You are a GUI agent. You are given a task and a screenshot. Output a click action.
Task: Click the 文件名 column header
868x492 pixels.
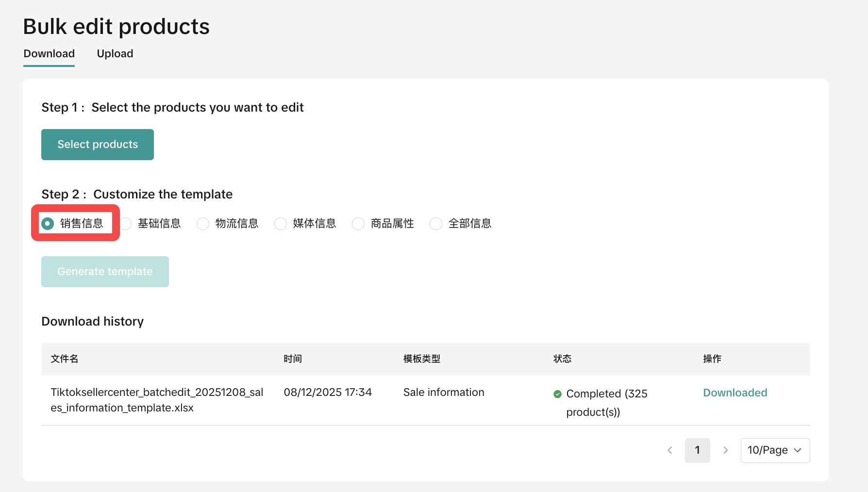[65, 359]
